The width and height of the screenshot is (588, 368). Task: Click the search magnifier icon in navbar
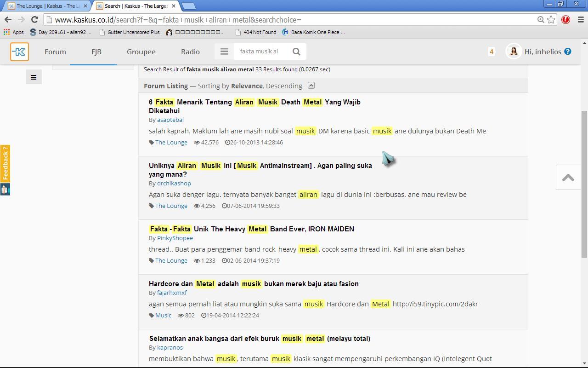[296, 52]
